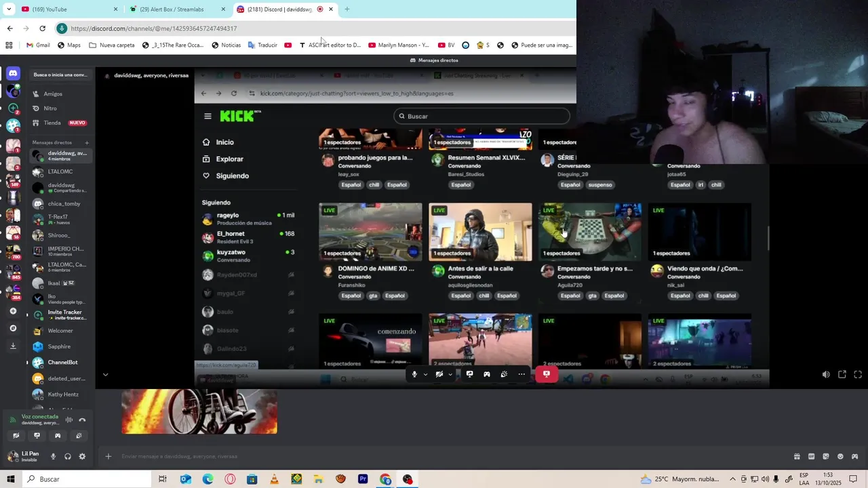Collapse call view chevron below stream
Image resolution: width=868 pixels, height=488 pixels.
pyautogui.click(x=105, y=374)
